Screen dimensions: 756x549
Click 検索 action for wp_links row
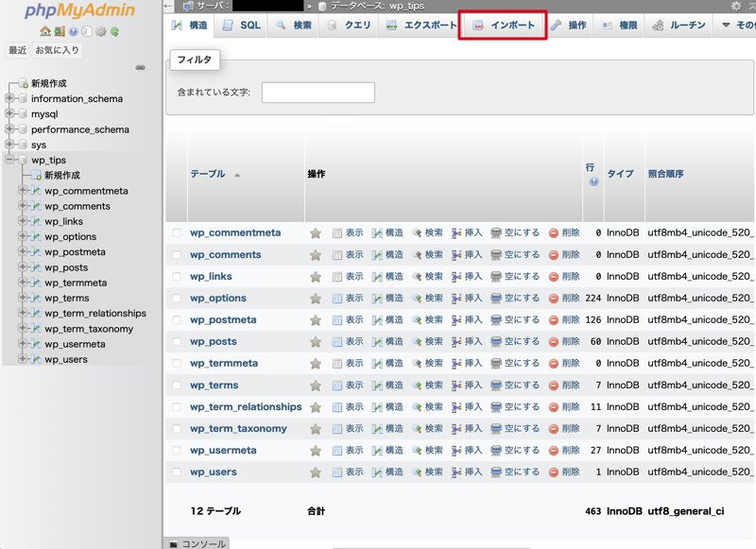click(x=428, y=277)
